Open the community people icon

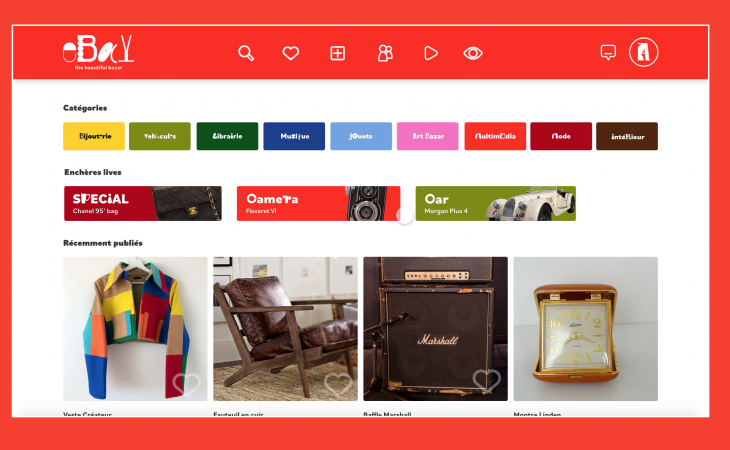click(x=385, y=53)
